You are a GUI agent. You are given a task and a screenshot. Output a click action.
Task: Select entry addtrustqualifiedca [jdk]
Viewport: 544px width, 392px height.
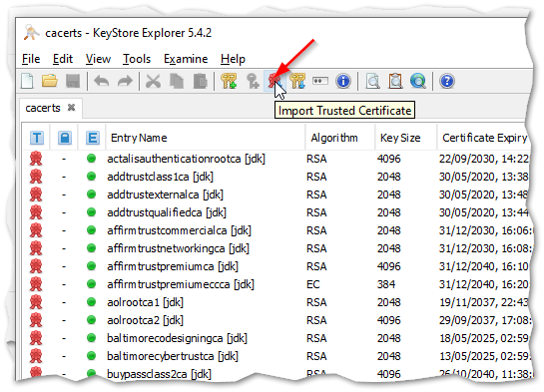167,212
